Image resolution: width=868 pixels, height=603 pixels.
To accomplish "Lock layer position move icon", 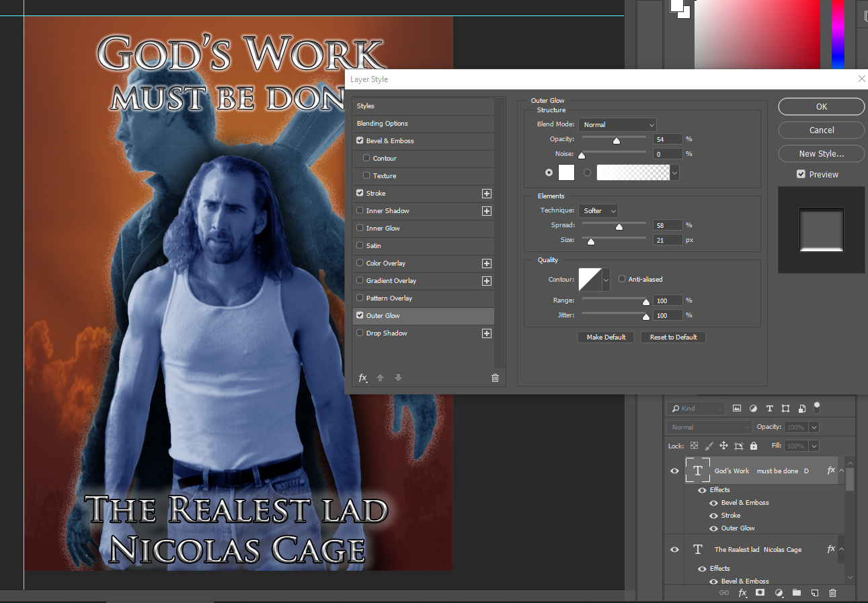I will [x=723, y=446].
